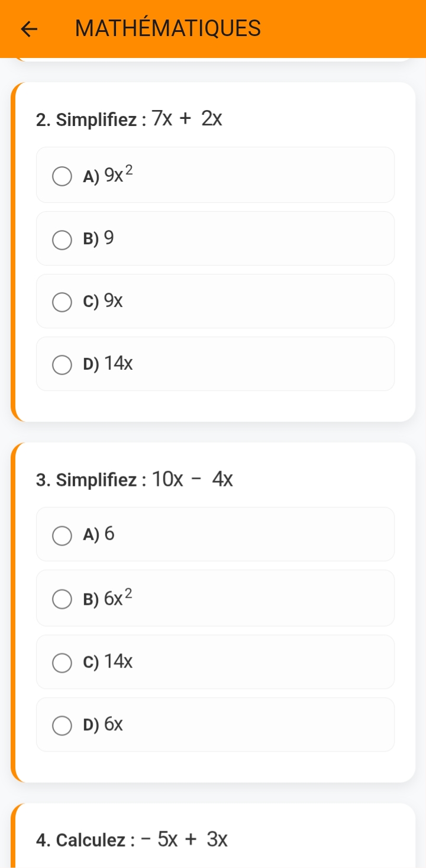Select radio button D) 14x under question 2

point(62,364)
